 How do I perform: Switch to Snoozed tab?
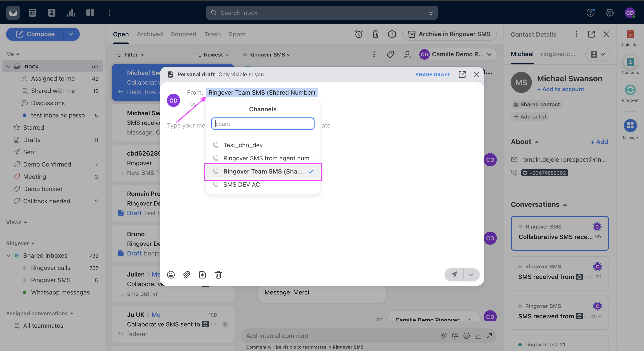pyautogui.click(x=183, y=34)
